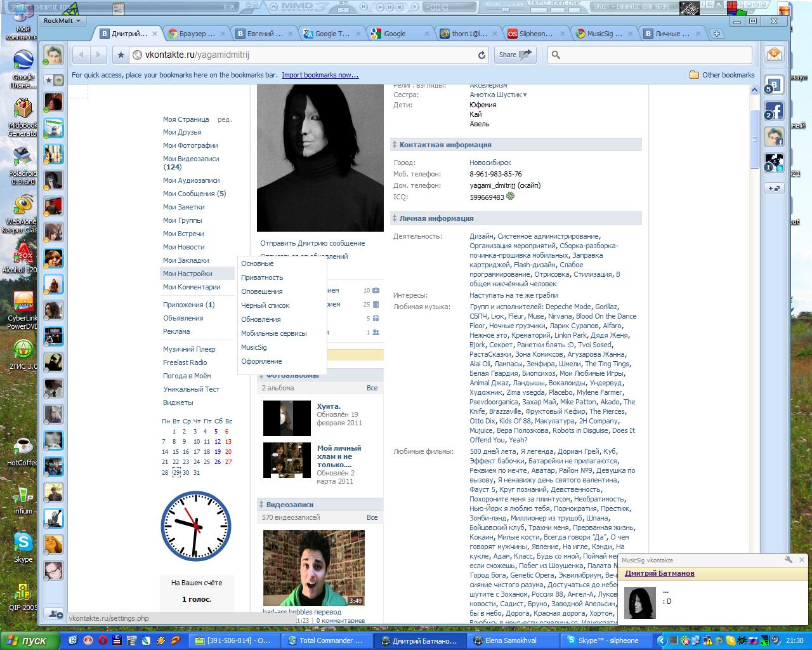Open the Twitter feed icon with badge 1
This screenshot has height=650, width=812.
(774, 162)
